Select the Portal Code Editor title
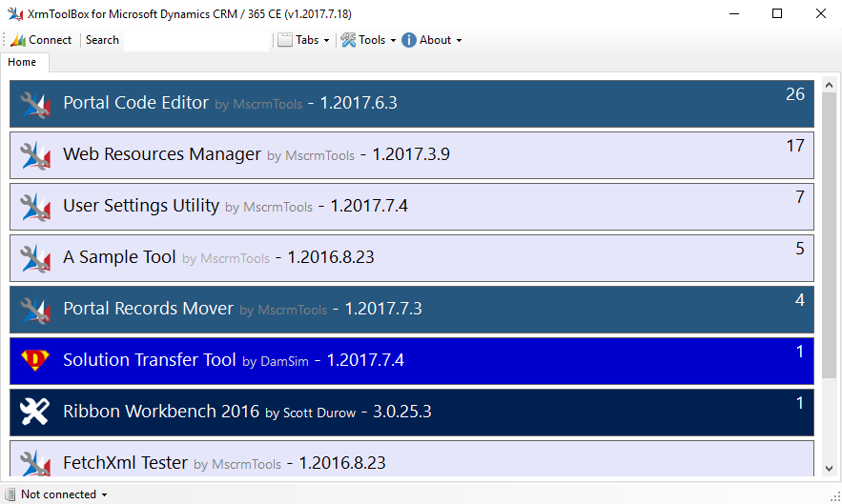 click(x=135, y=103)
